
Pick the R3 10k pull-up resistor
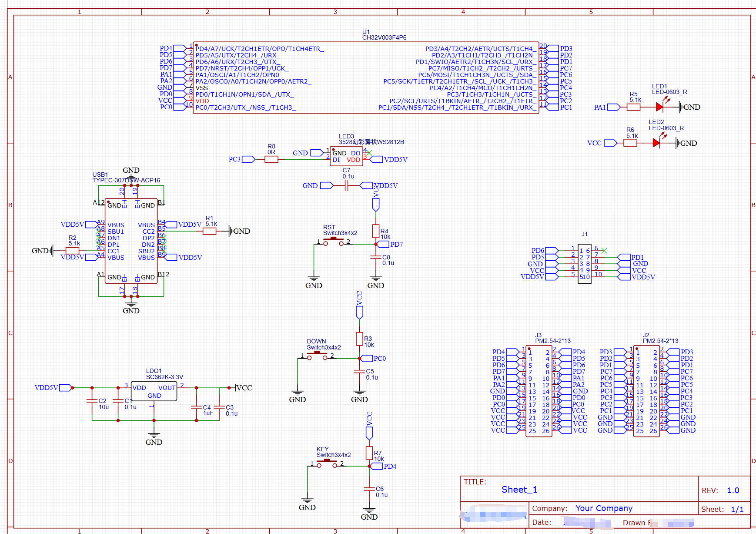coord(359,339)
